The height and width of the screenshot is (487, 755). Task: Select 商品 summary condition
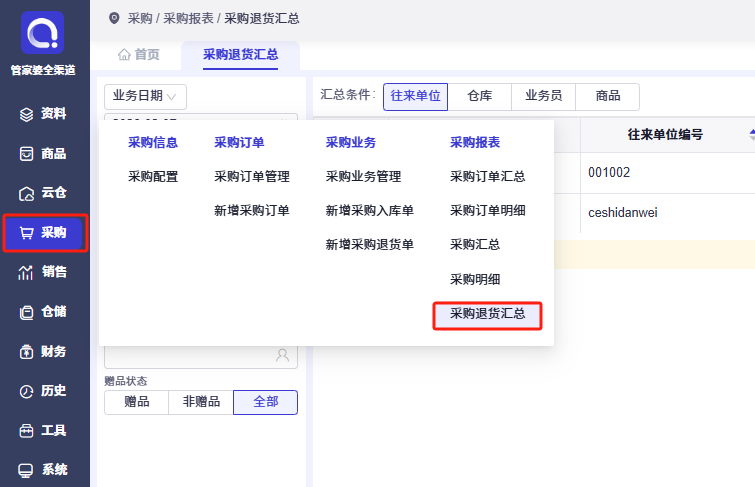608,96
